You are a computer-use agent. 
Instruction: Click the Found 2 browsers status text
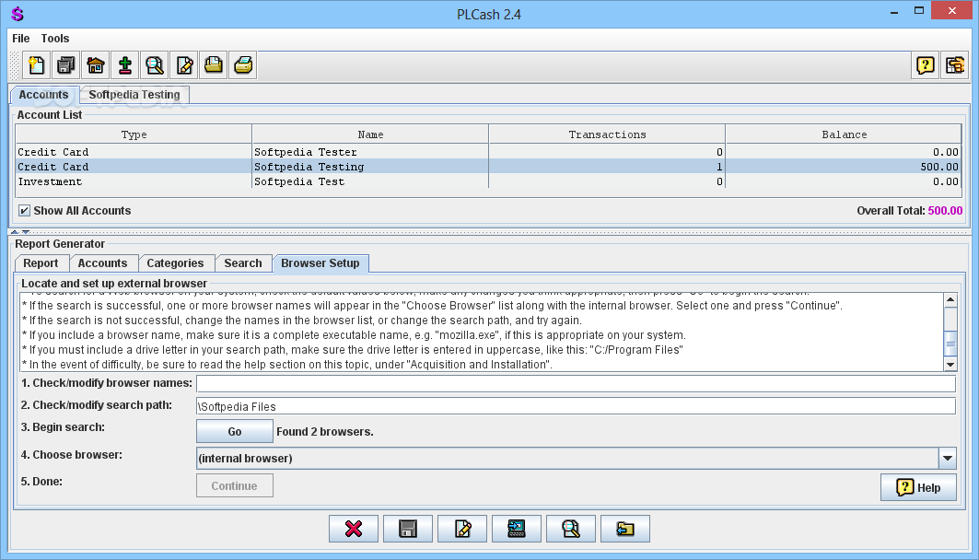click(x=325, y=432)
